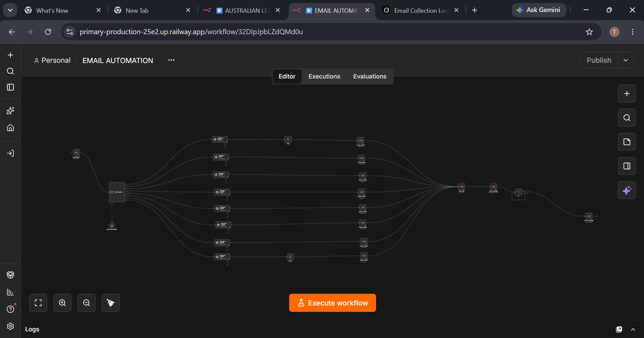Tidy up the workflow nodes
Image resolution: width=644 pixels, height=338 pixels.
(x=111, y=303)
